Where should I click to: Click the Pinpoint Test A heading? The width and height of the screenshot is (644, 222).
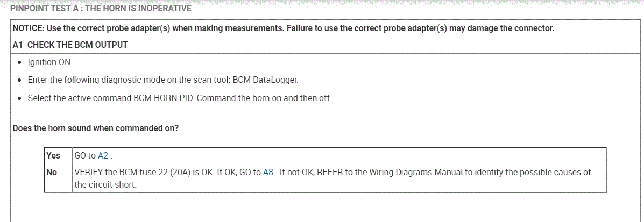(x=101, y=9)
